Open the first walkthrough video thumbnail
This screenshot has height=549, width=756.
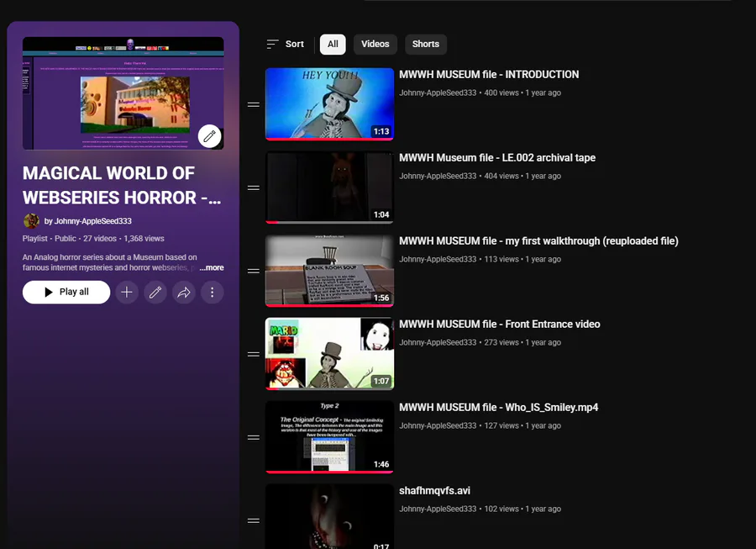tap(330, 271)
